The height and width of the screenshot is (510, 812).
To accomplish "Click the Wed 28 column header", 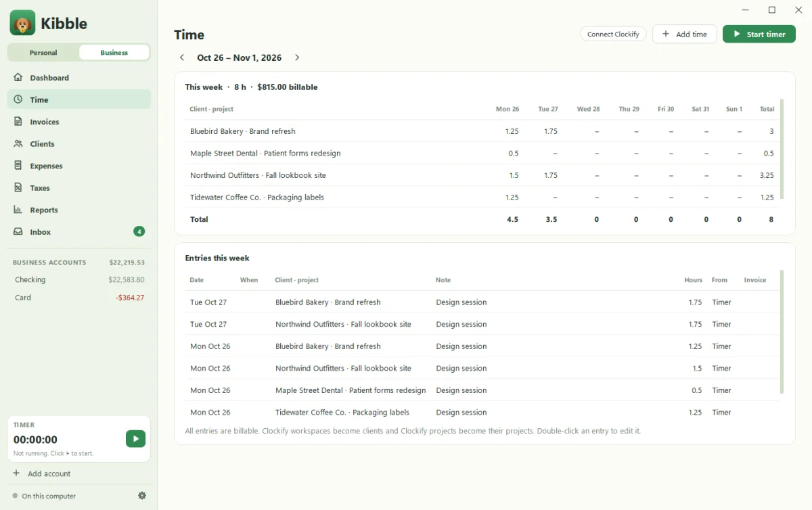I will click(x=588, y=109).
